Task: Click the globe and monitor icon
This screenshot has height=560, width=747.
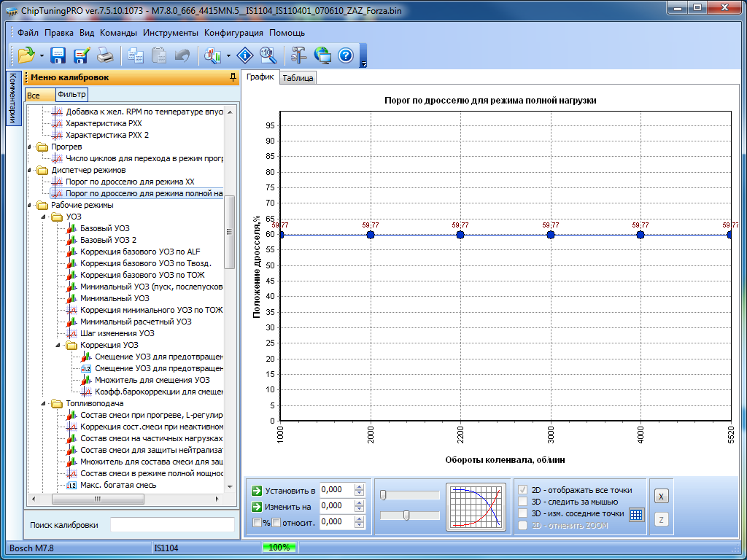Action: coord(322,55)
